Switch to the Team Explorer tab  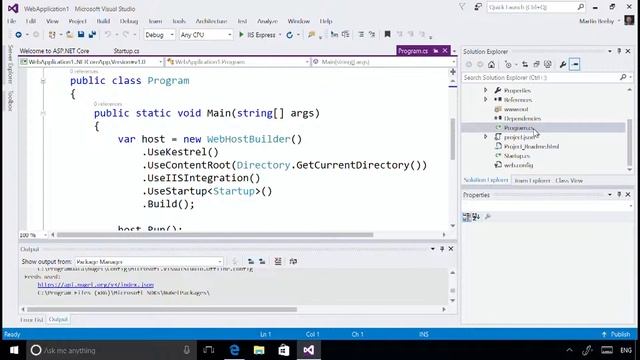(532, 180)
